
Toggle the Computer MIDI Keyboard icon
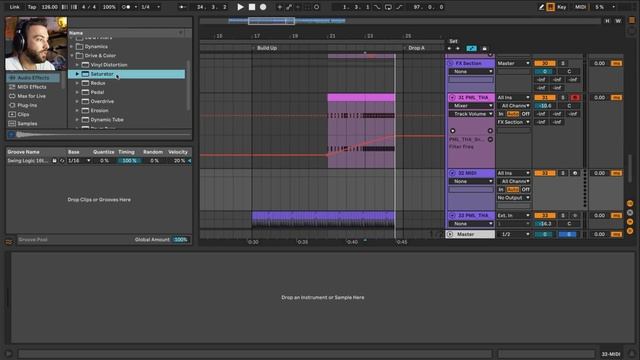550,7
